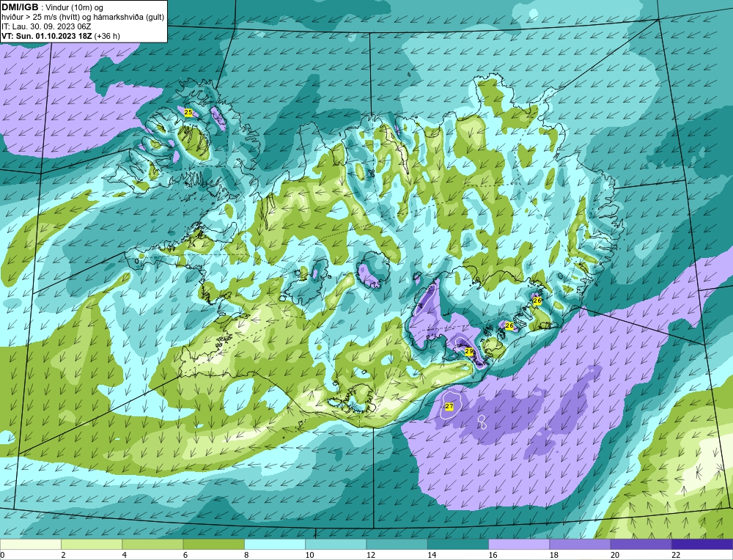
Task: Click the teal 12–14 m/s legend swatch
Action: tap(397, 544)
